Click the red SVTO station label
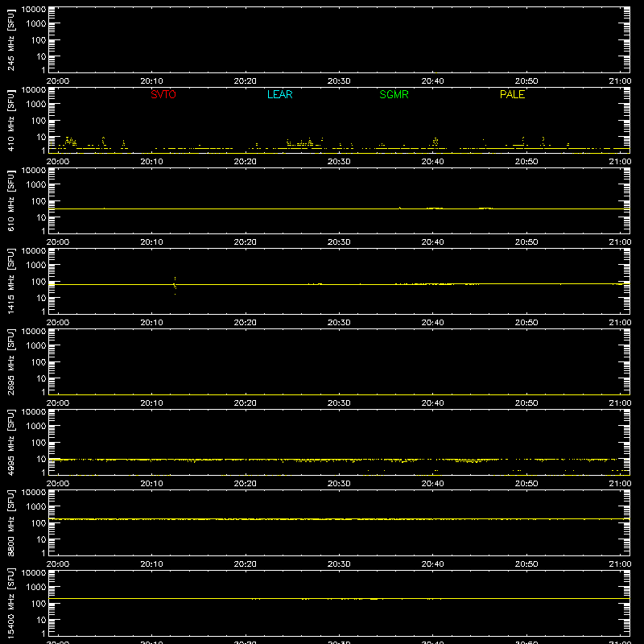The width and height of the screenshot is (644, 644). [163, 94]
